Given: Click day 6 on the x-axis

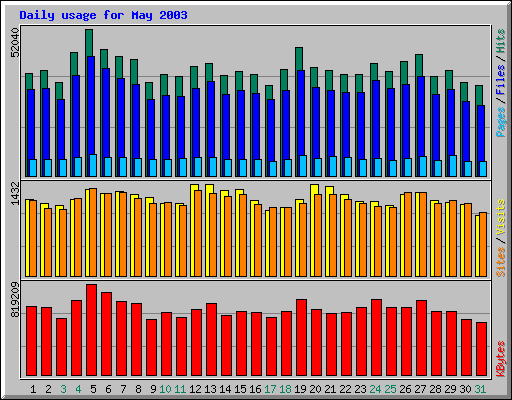Looking at the screenshot, I should coord(108,389).
